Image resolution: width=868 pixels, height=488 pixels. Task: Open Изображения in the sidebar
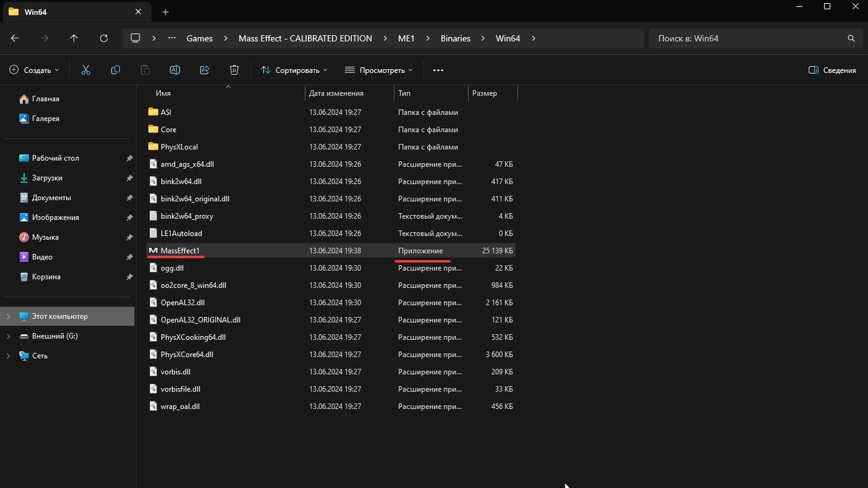pos(49,217)
